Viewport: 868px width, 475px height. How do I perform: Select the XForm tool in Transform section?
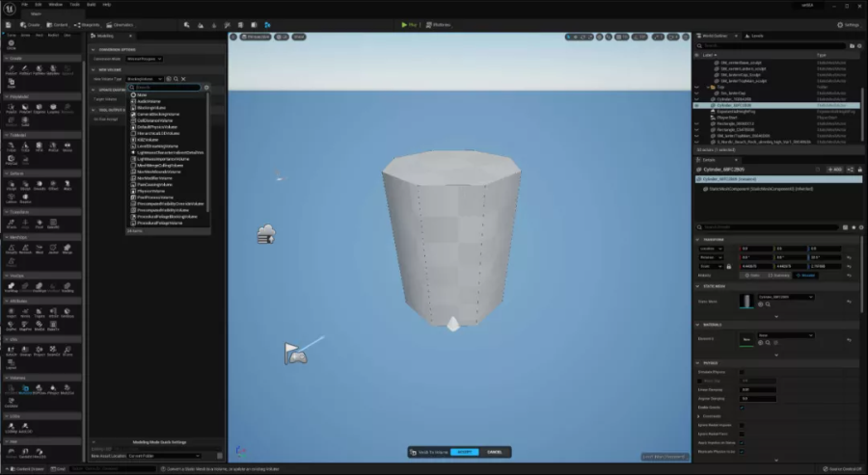[x=11, y=224]
